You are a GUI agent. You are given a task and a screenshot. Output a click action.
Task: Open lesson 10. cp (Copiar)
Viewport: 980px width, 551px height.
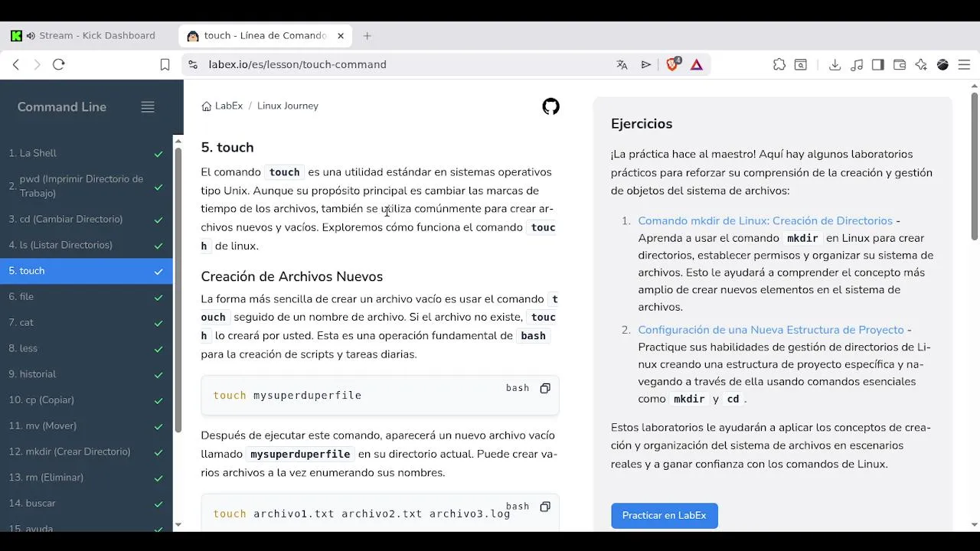[x=86, y=400]
